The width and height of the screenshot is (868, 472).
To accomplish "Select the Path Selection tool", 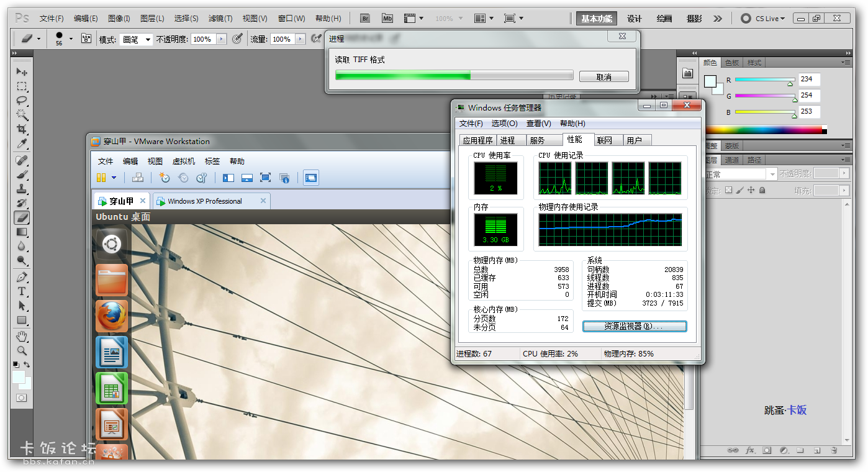I will click(x=22, y=306).
